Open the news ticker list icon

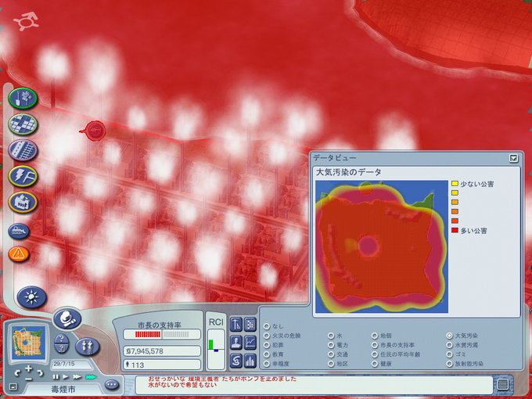[503, 384]
